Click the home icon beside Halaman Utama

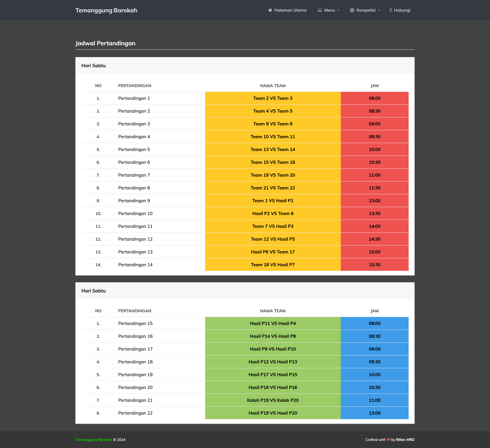(x=270, y=10)
